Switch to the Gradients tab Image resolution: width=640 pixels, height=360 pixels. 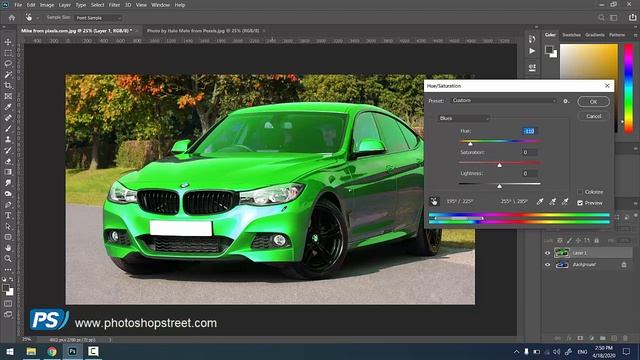pyautogui.click(x=595, y=35)
